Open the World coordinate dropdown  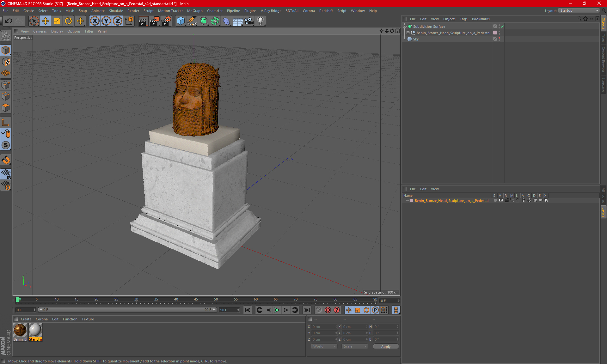(324, 346)
